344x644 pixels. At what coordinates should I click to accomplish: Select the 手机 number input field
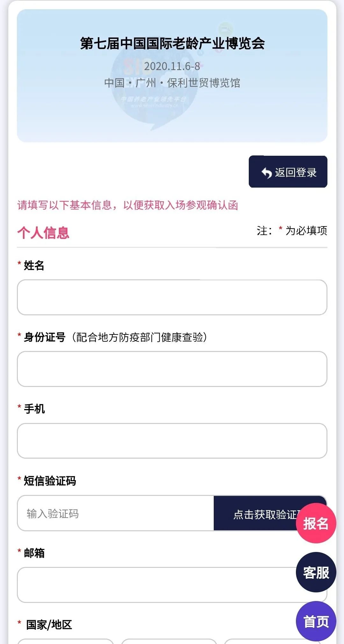[x=172, y=441]
